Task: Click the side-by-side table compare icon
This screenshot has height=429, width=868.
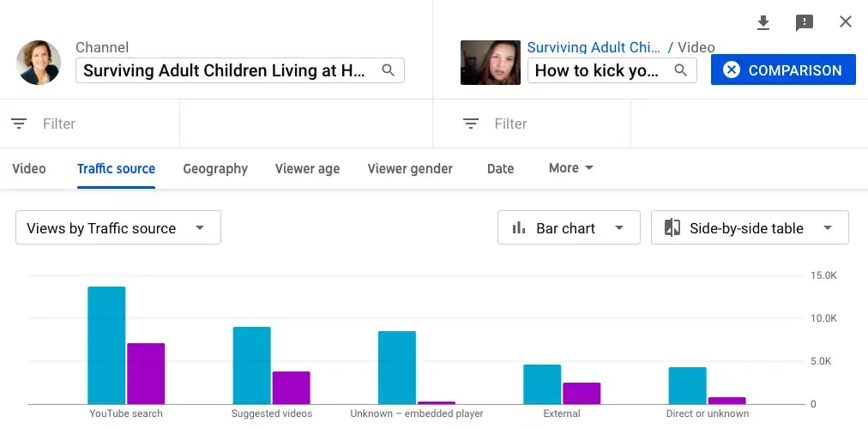Action: tap(672, 228)
